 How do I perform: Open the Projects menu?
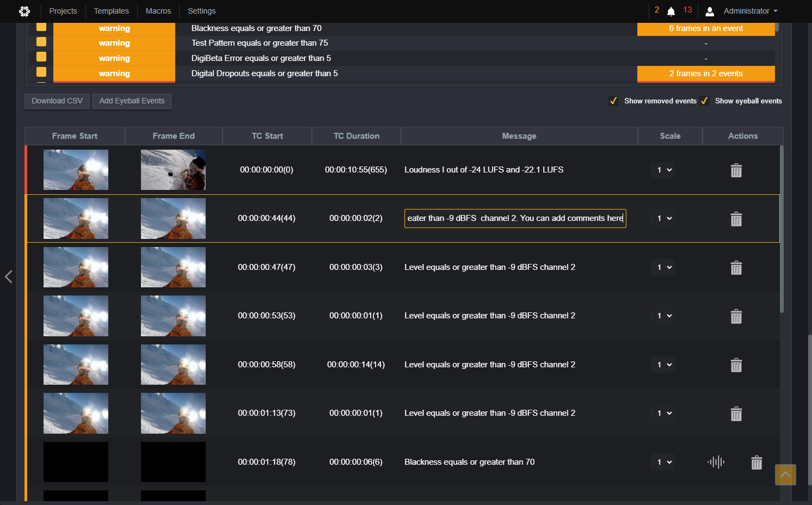click(63, 11)
